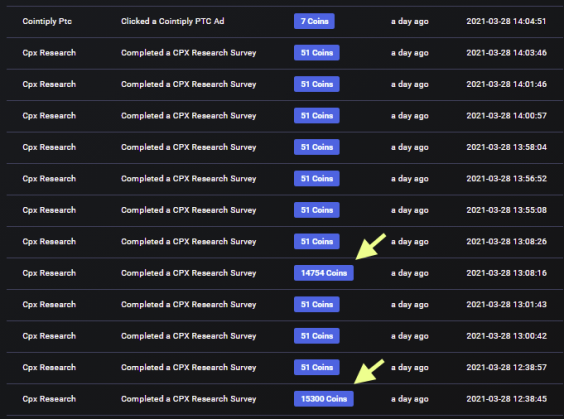Click the 7 Coins badge
Screen dimensions: 564x419
(314, 21)
